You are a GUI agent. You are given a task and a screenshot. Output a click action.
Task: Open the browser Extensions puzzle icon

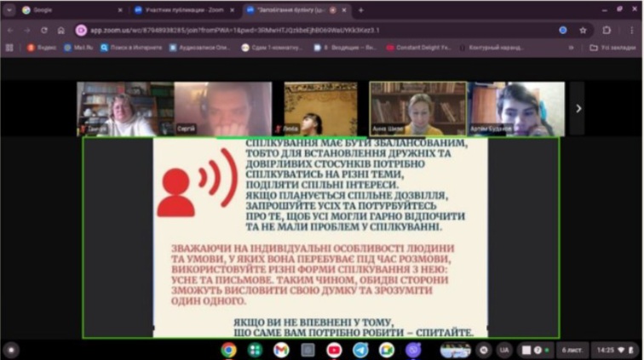606,30
